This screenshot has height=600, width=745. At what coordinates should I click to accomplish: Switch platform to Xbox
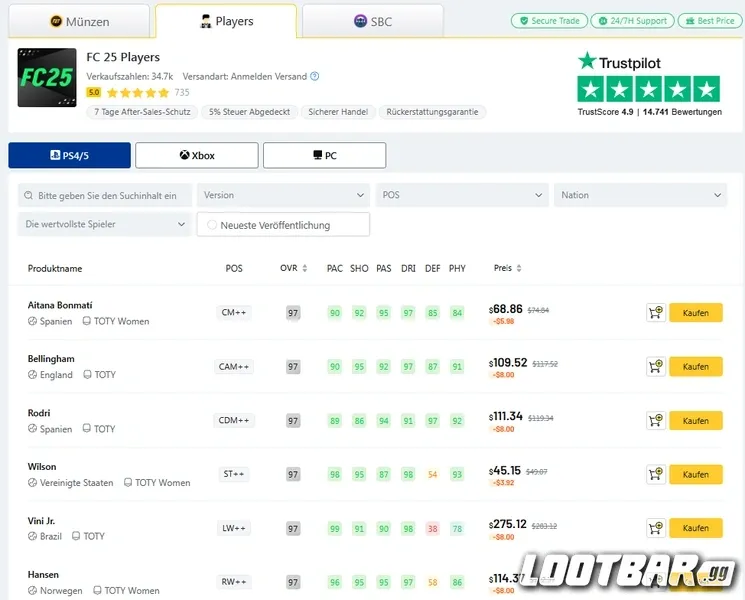(x=197, y=155)
